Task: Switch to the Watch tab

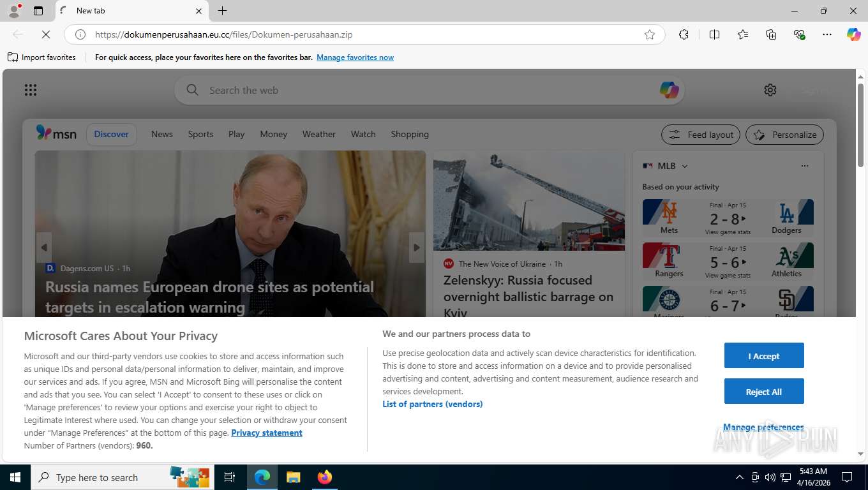Action: [x=363, y=134]
